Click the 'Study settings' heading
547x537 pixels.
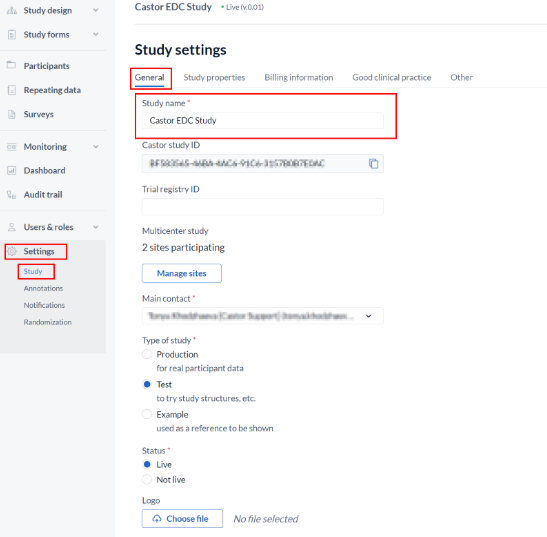pyautogui.click(x=180, y=50)
